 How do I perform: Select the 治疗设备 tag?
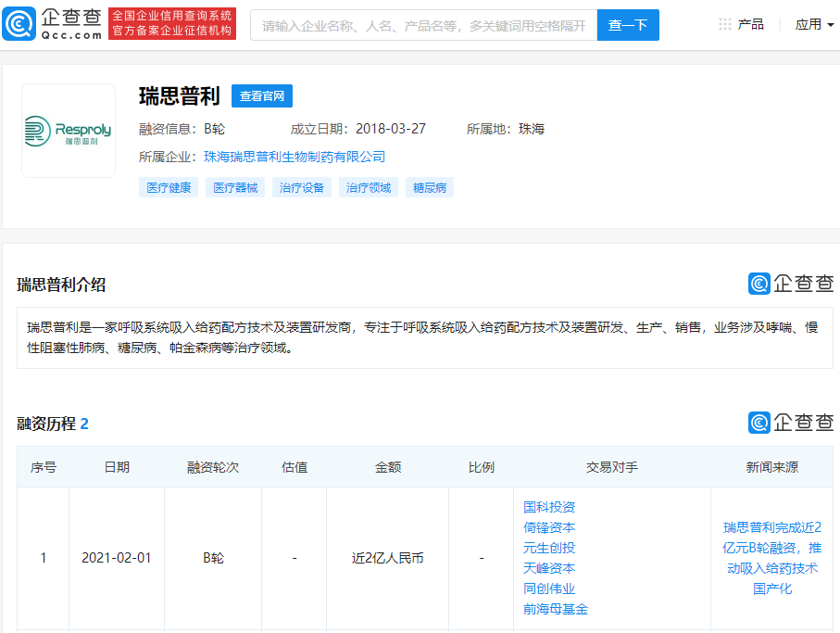click(302, 187)
